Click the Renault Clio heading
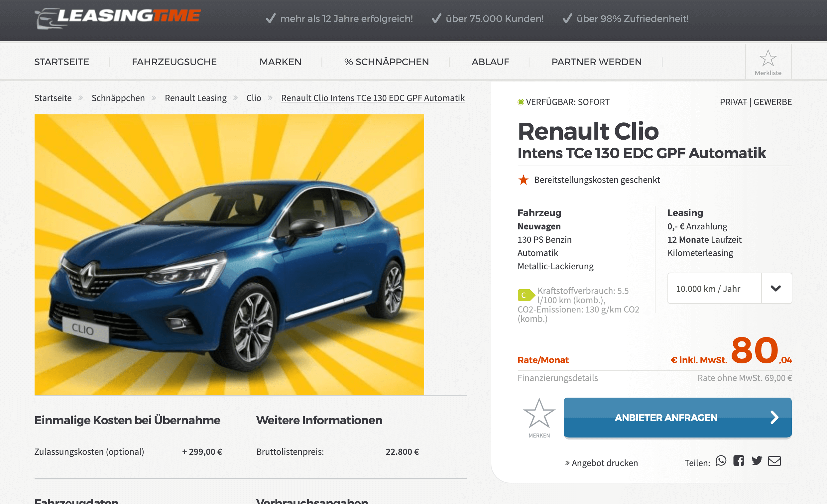The width and height of the screenshot is (827, 504). pos(588,131)
